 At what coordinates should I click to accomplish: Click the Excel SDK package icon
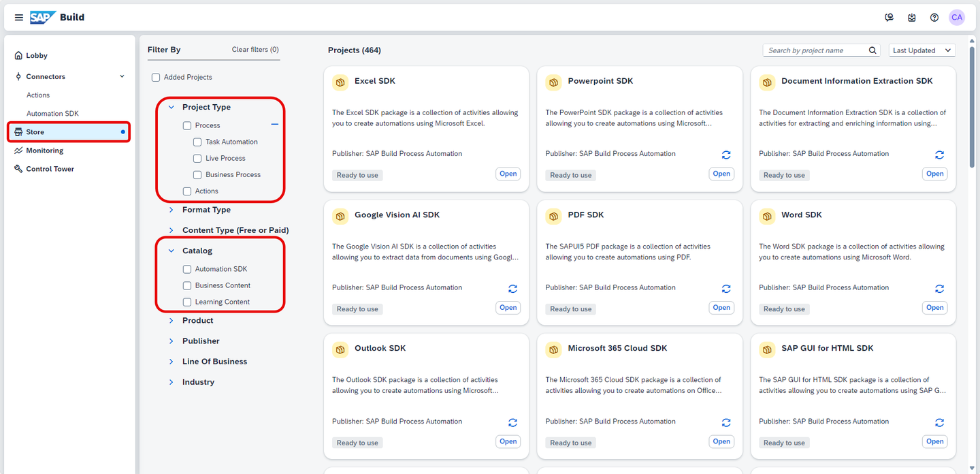340,82
